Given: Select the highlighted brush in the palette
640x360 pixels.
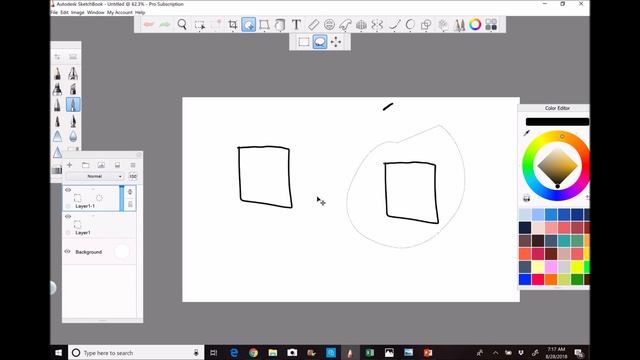Looking at the screenshot, I should [x=73, y=105].
